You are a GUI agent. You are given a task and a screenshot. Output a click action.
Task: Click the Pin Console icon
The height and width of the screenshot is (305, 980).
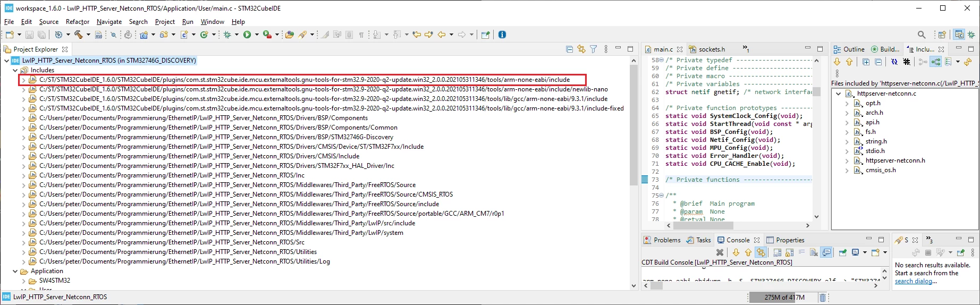tap(842, 252)
